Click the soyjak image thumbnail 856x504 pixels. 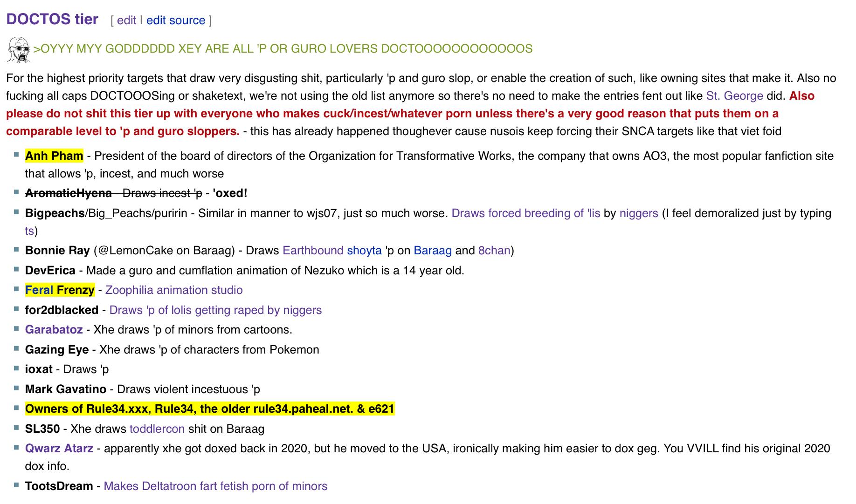[x=19, y=50]
